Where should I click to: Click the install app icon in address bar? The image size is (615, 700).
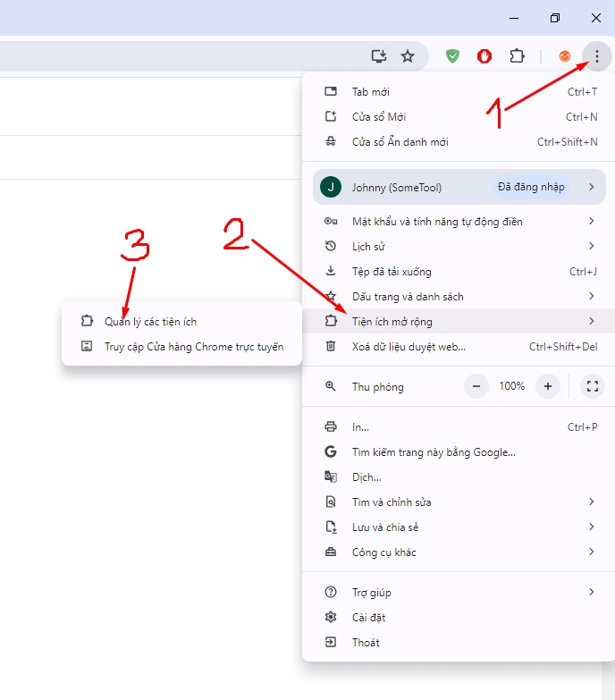point(379,56)
